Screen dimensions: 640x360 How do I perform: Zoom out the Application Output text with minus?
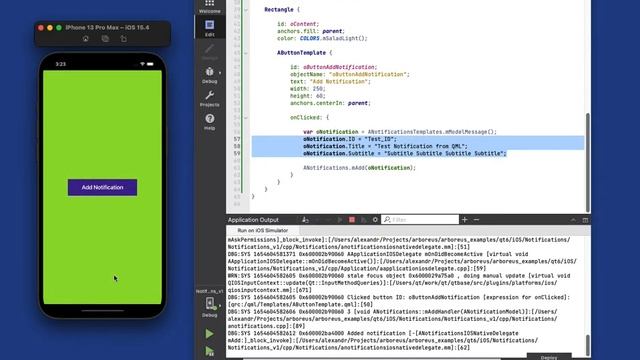click(476, 220)
